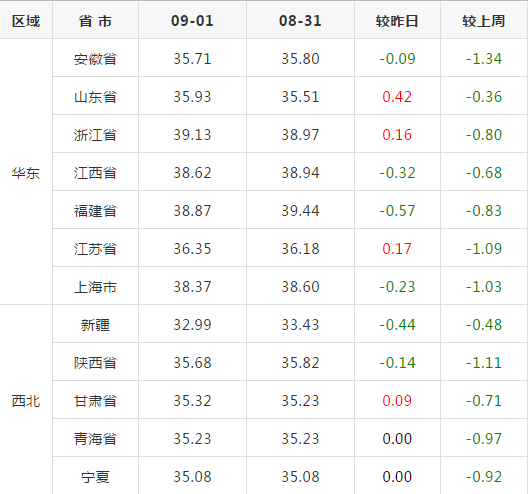
Task: Click the 甘肃省 province cell
Action: 95,401
